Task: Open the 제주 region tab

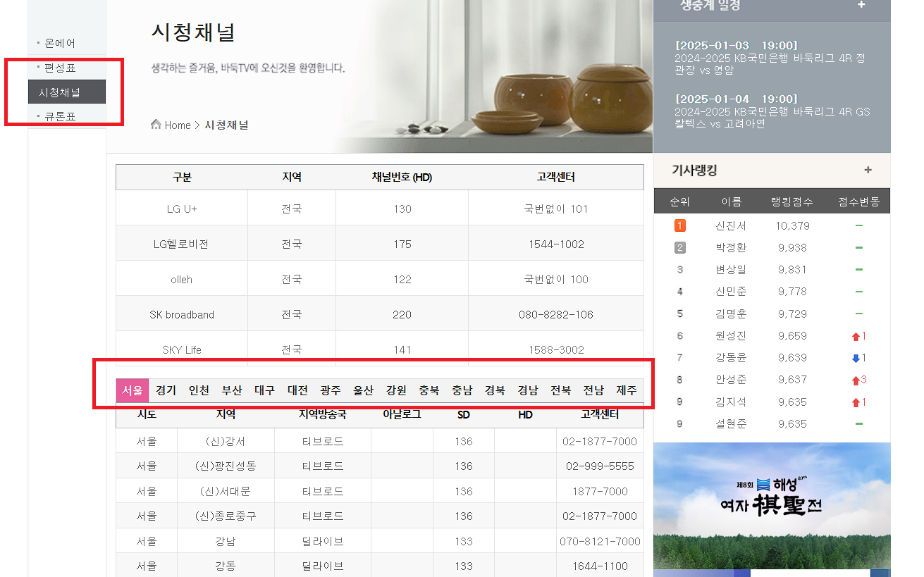Action: [627, 390]
